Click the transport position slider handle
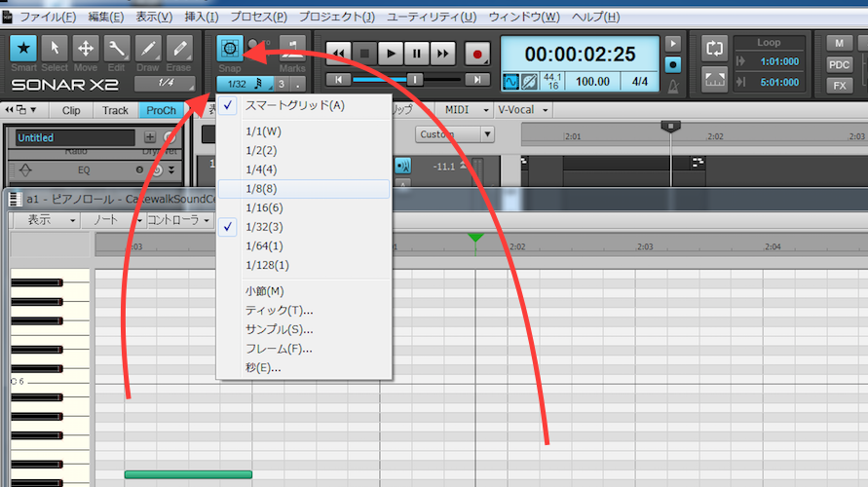868x487 pixels. [x=415, y=79]
